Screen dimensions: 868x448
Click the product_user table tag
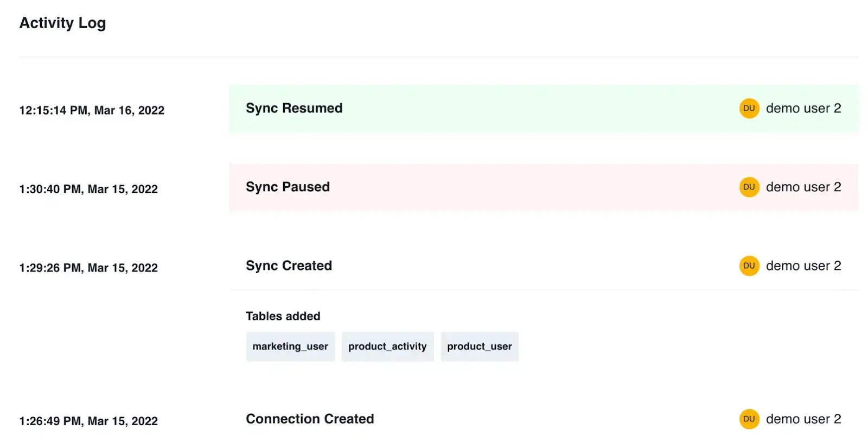479,346
